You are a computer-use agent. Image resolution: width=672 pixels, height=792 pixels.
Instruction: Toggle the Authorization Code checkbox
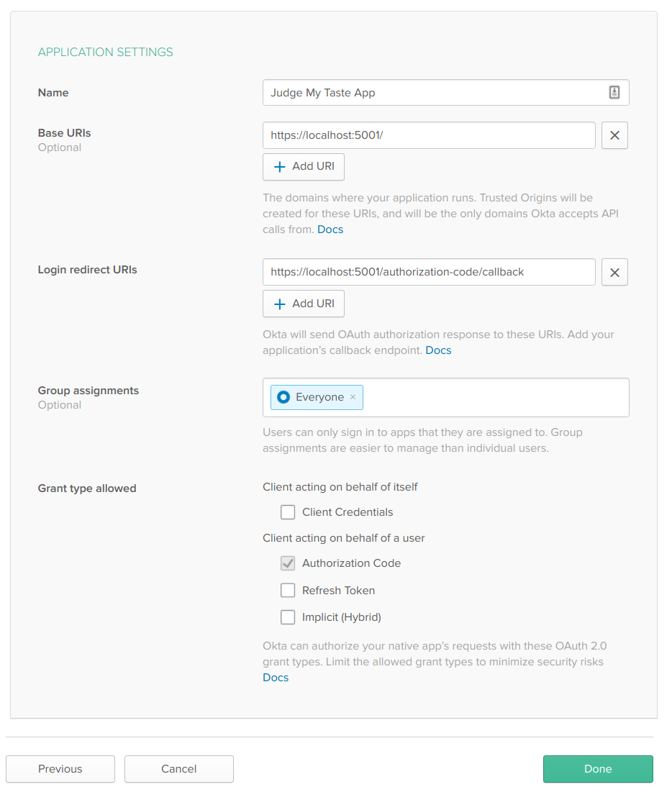click(288, 563)
